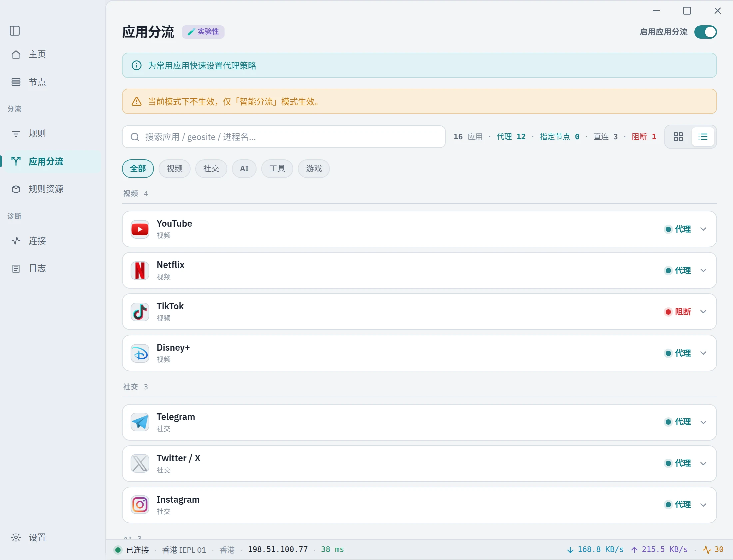733x560 pixels.
Task: Click the 视频 4 section header
Action: 136,193
